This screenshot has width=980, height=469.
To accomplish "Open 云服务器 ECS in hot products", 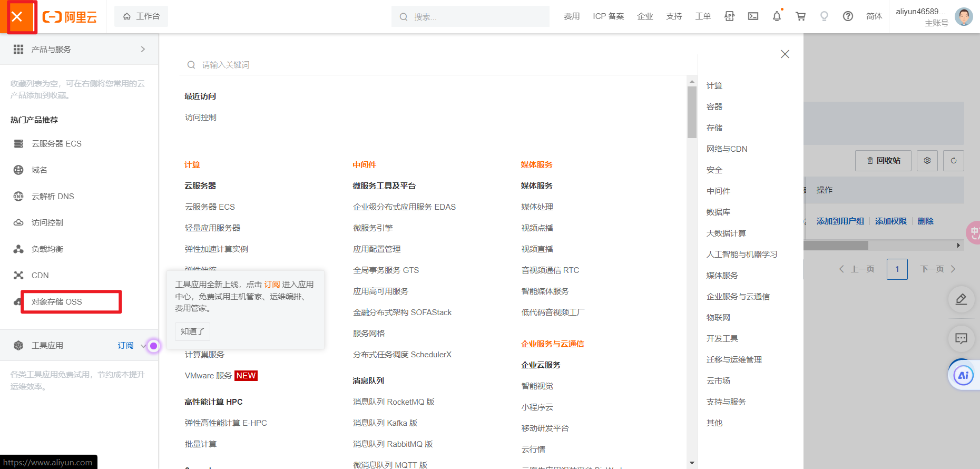I will (56, 143).
